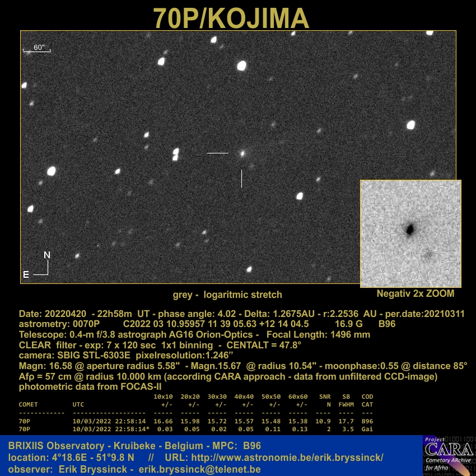Click the 30x30 column header
The width and height of the screenshot is (476, 476).
point(217,397)
